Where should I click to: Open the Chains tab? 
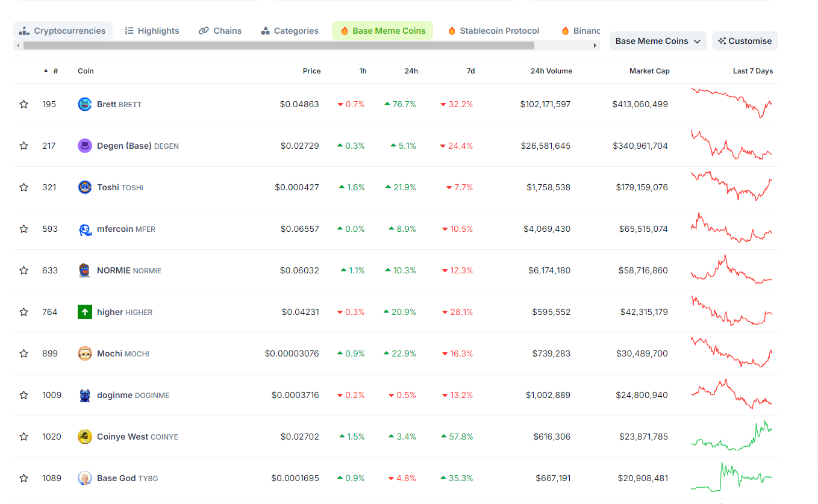pyautogui.click(x=220, y=31)
